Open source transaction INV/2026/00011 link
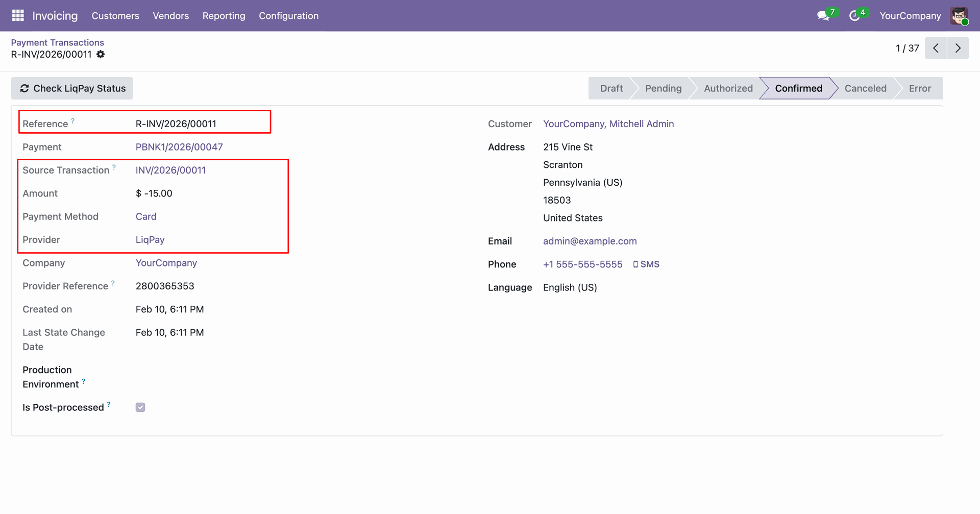The width and height of the screenshot is (980, 514). 170,170
